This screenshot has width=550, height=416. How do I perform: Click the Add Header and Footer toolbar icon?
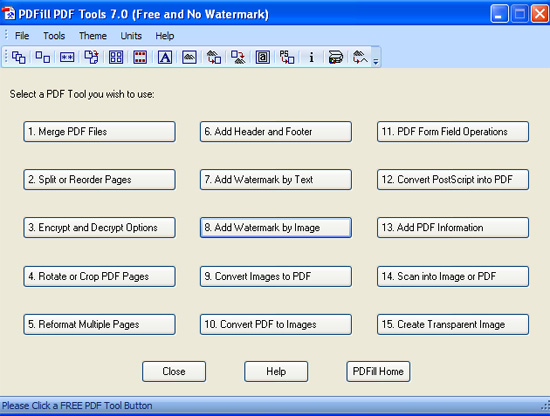pyautogui.click(x=140, y=57)
